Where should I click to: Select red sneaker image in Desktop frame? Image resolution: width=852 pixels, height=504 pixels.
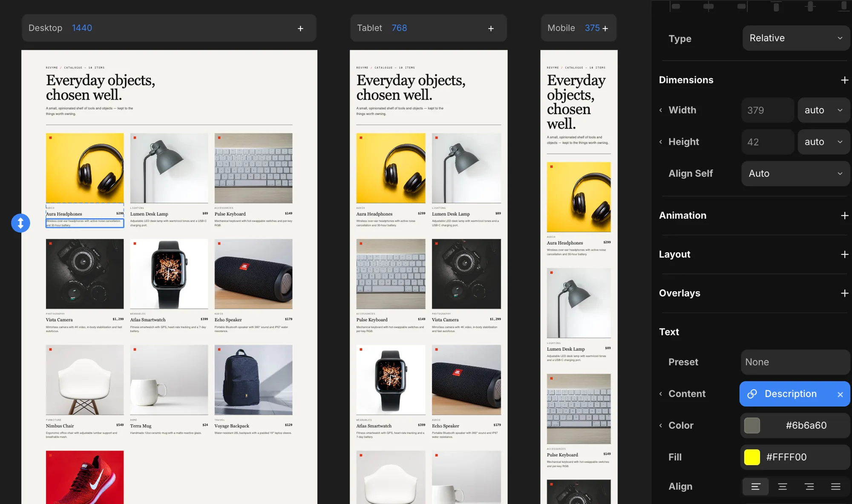pyautogui.click(x=85, y=477)
